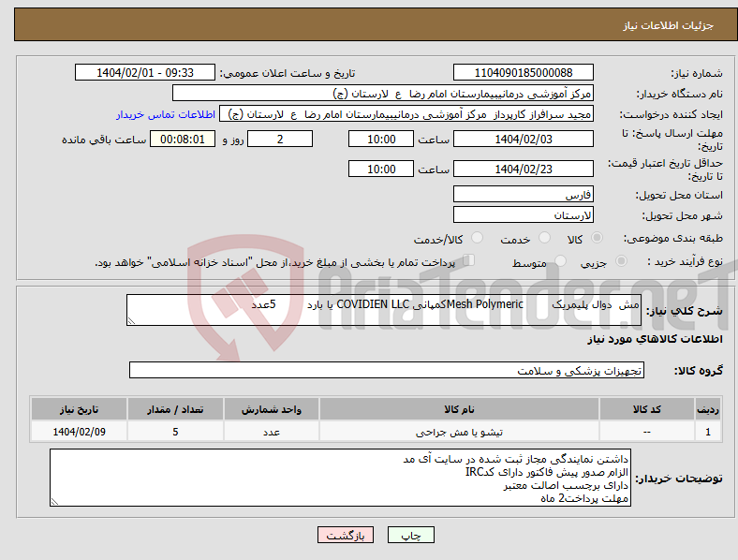
Task: Click the item code cell showing --
Action: 647,432
